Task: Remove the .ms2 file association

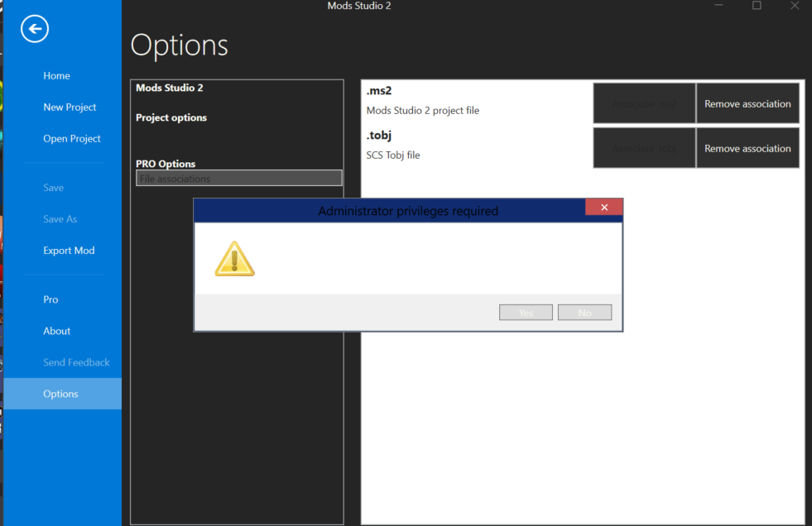Action: pos(747,103)
